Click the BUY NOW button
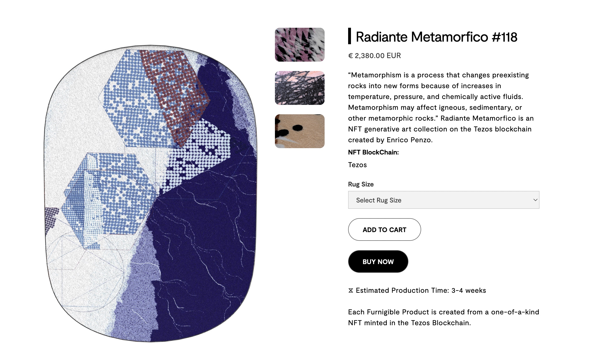 378,261
